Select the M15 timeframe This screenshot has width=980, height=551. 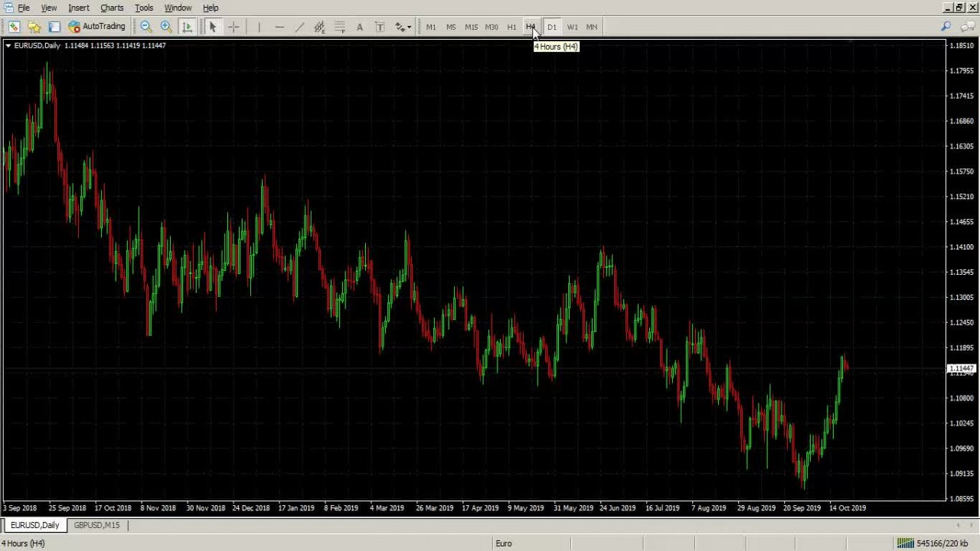coord(471,27)
